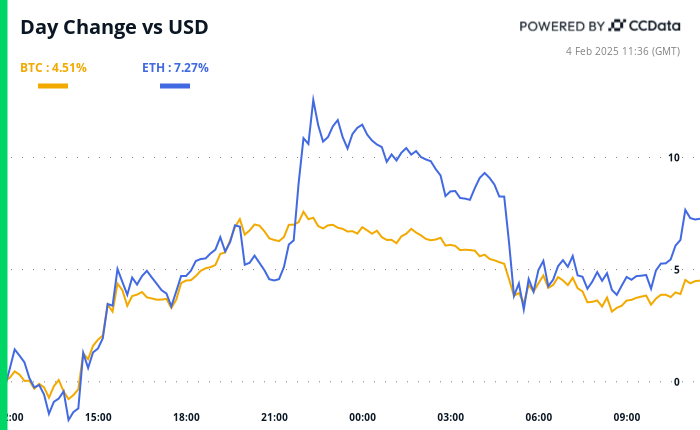This screenshot has width=700, height=430.
Task: Select the 09:00 time axis label
Action: [627, 417]
